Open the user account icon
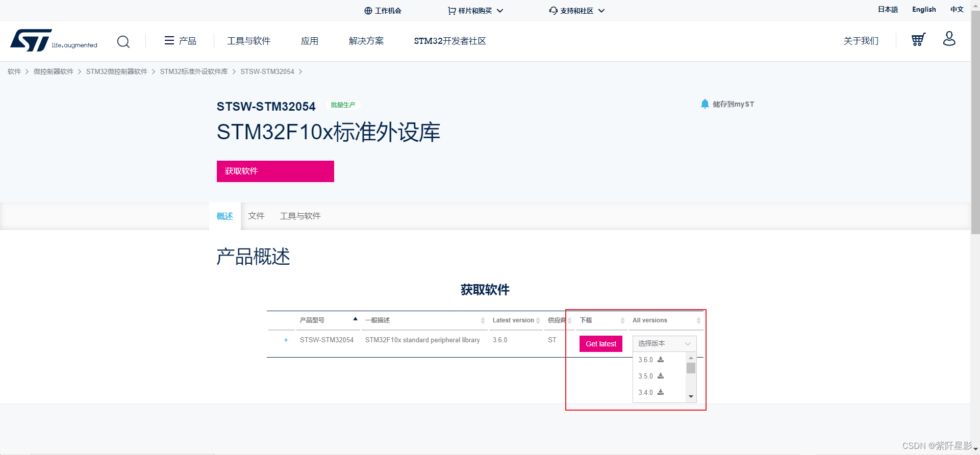 [949, 39]
